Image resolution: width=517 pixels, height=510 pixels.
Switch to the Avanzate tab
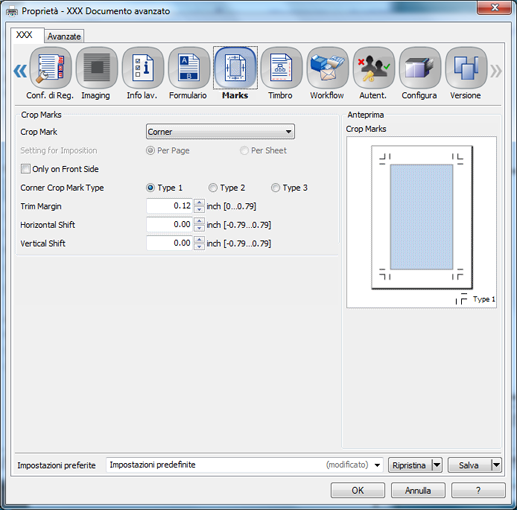64,36
